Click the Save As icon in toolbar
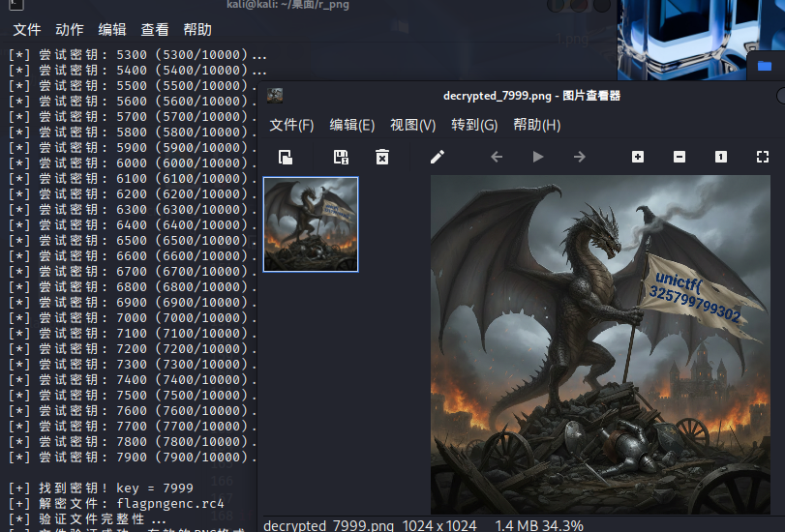Image resolution: width=785 pixels, height=532 pixels. coord(341,157)
